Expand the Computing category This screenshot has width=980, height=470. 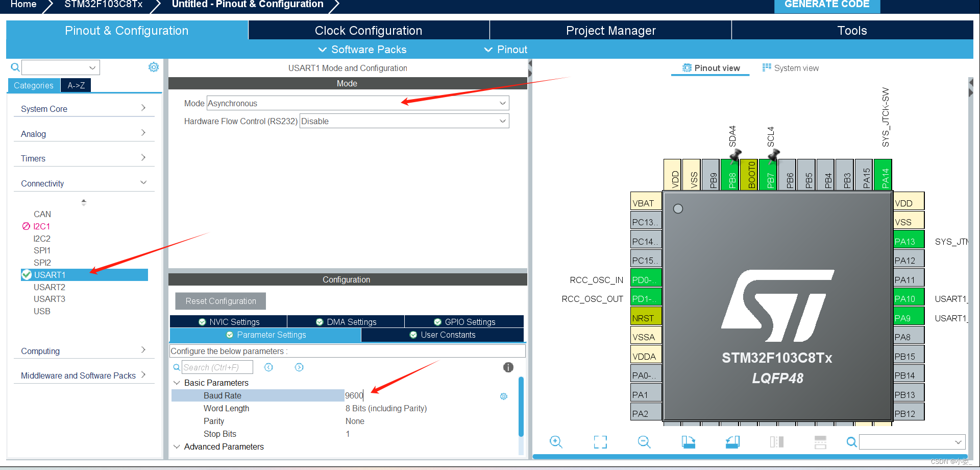(84, 351)
